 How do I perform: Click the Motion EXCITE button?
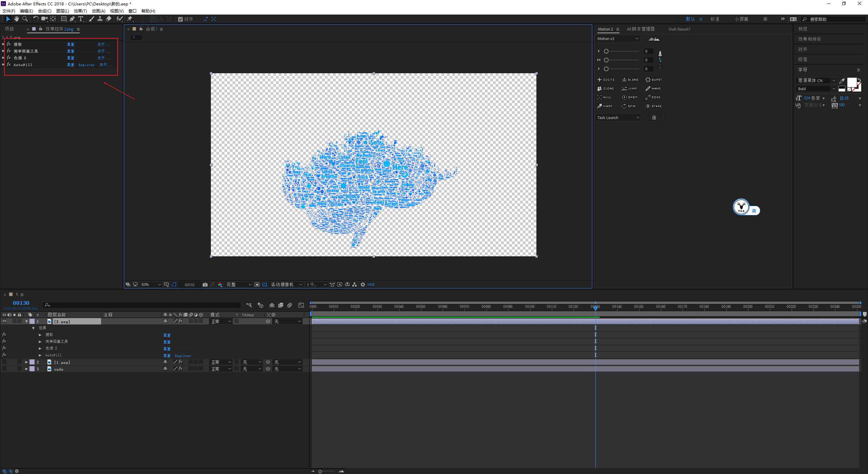pos(606,80)
